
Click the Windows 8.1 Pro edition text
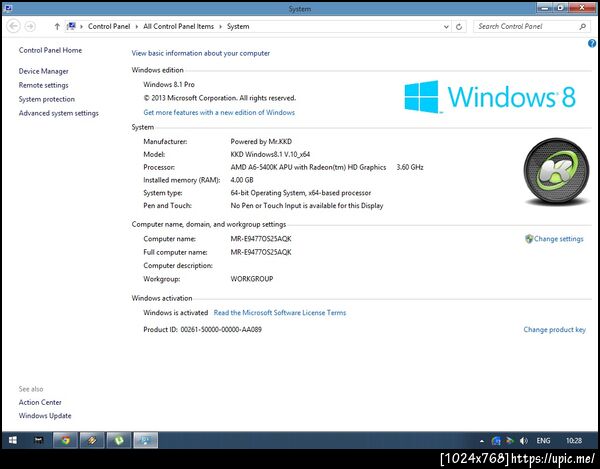[x=169, y=84]
